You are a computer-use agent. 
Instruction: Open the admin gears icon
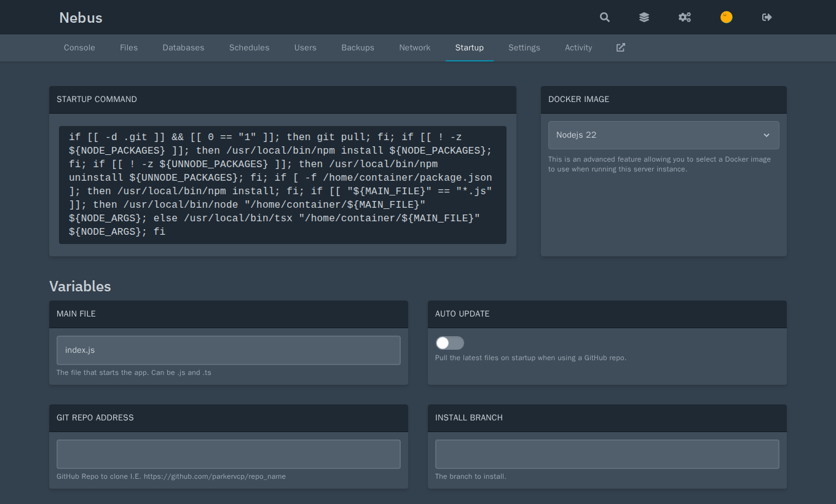(685, 17)
